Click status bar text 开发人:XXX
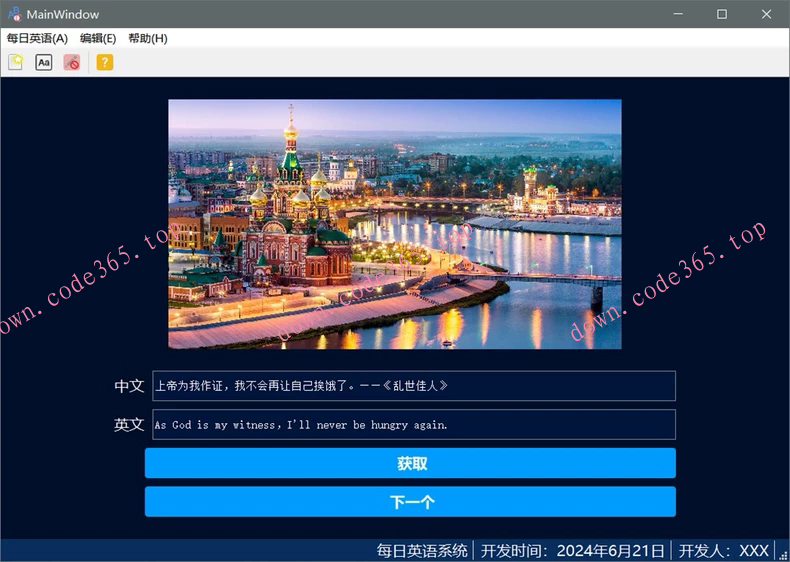The image size is (790, 562). coord(723,550)
